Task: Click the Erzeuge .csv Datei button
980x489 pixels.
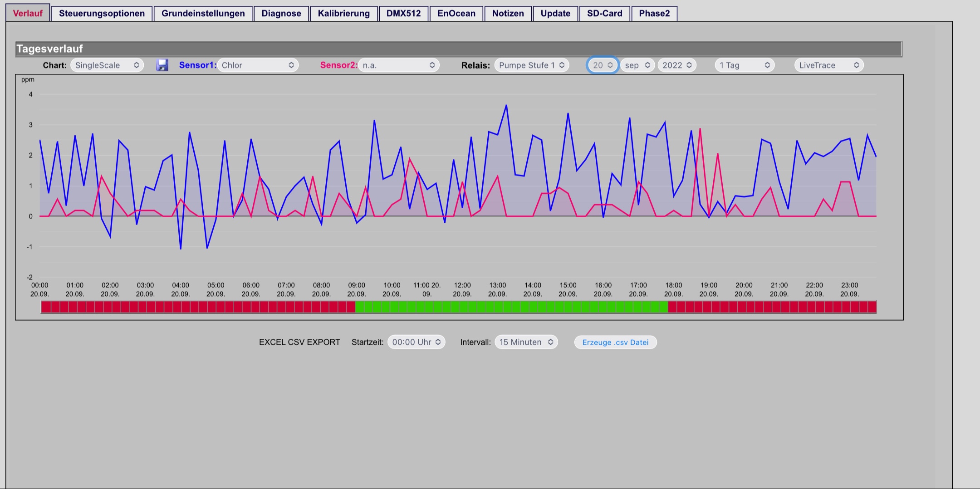Action: 615,342
